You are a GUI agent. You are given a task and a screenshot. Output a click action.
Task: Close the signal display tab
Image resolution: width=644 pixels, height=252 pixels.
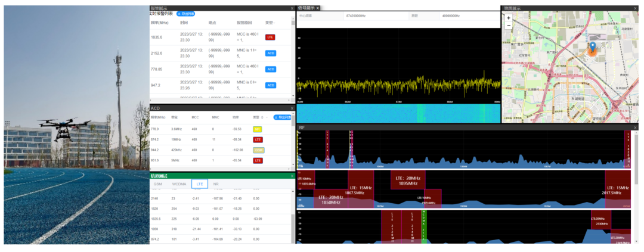click(x=318, y=8)
